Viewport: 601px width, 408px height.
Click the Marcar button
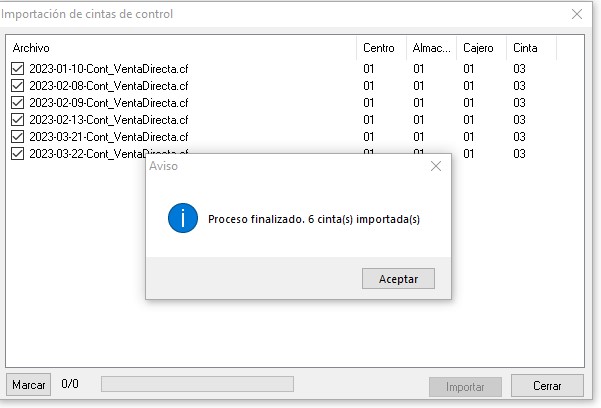[29, 385]
